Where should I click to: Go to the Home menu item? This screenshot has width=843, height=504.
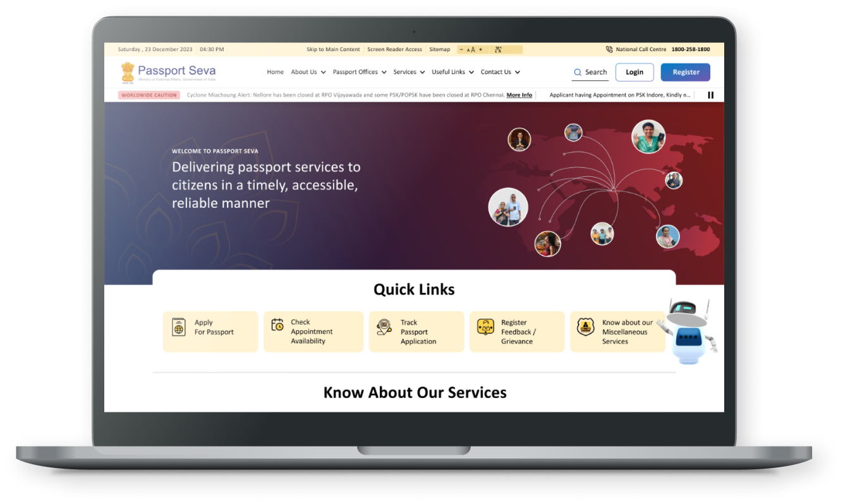pos(276,72)
